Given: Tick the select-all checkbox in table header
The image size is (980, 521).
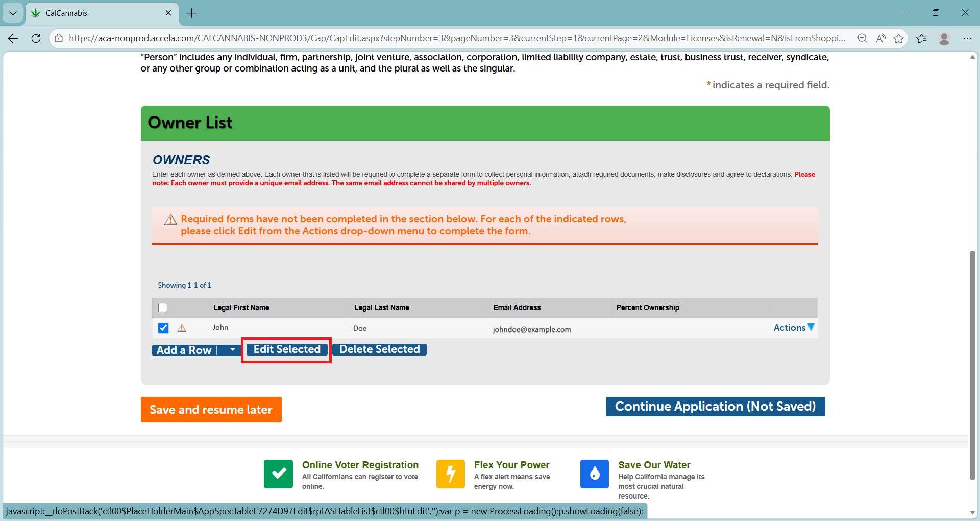Looking at the screenshot, I should click(163, 307).
